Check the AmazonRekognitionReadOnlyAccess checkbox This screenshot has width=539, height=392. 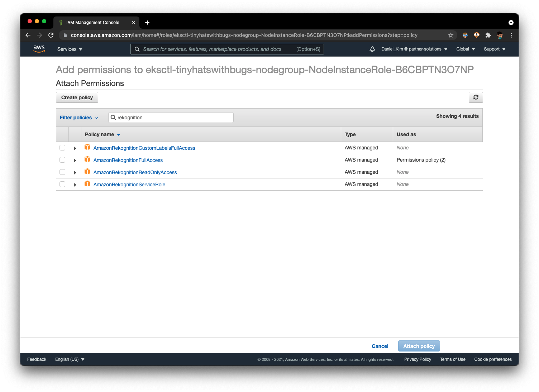tap(62, 172)
